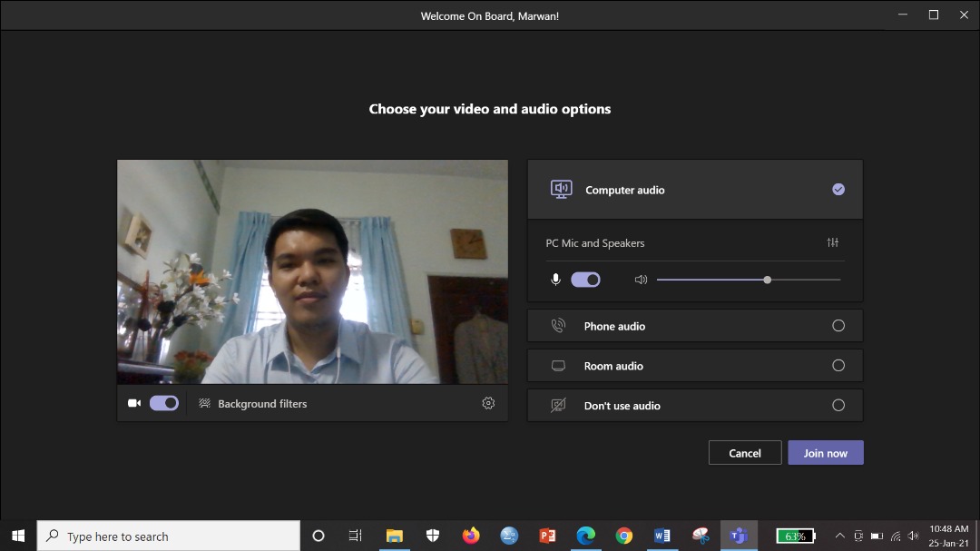Click the Computer audio monitor-speaker icon
The image size is (980, 551).
[x=563, y=189]
